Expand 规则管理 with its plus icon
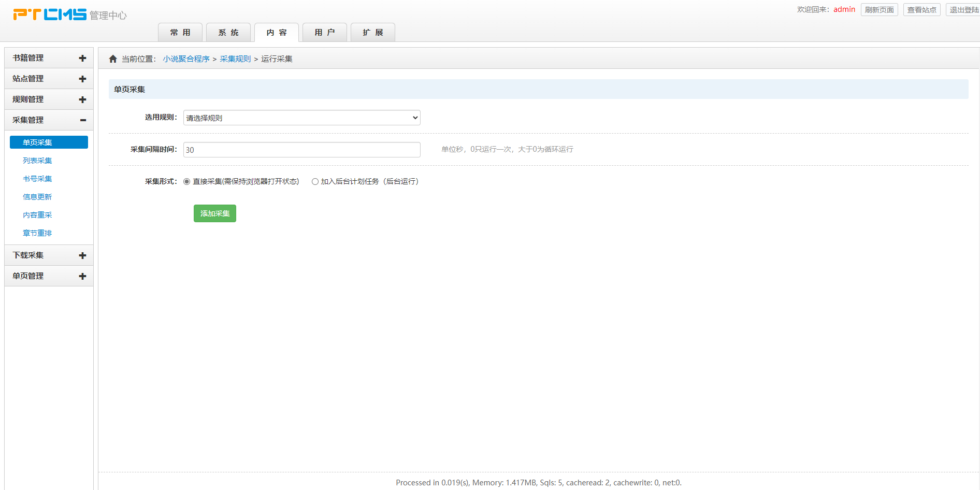Image resolution: width=980 pixels, height=490 pixels. tap(82, 99)
